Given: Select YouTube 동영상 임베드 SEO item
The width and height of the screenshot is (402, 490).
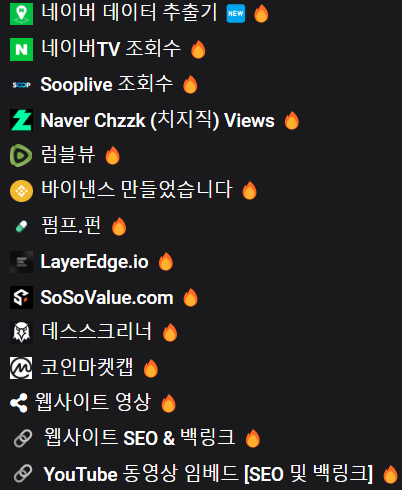Looking at the screenshot, I should coord(208,474).
